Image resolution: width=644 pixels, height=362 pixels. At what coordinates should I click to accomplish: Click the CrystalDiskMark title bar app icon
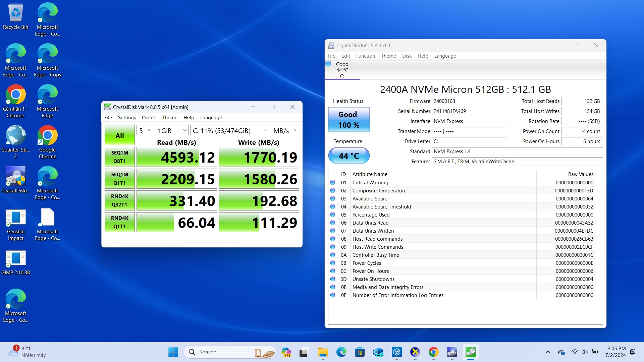pos(108,107)
